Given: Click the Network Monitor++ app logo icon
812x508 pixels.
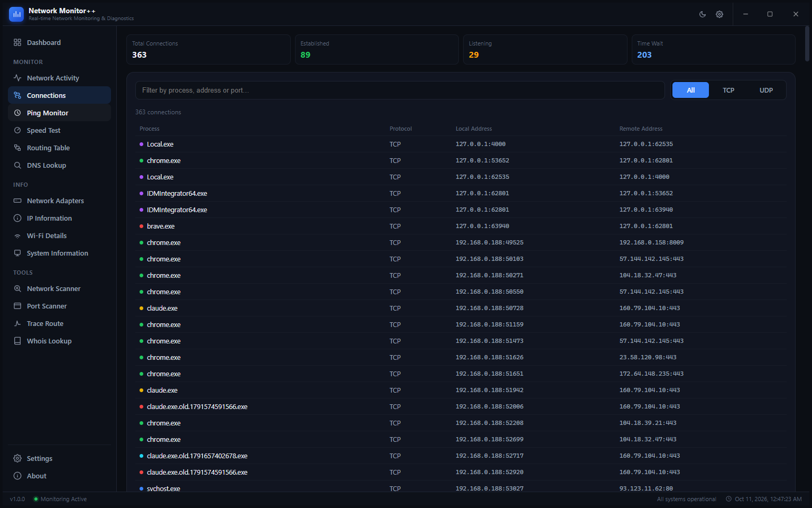Looking at the screenshot, I should coord(16,14).
